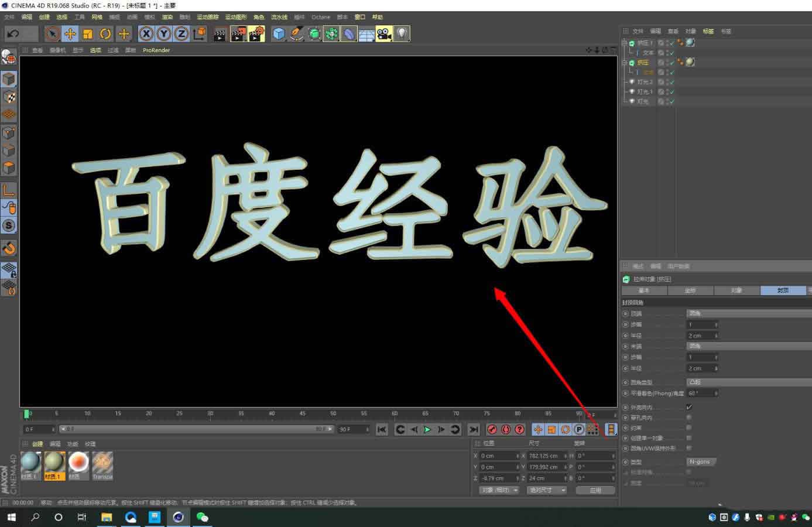812x527 pixels.
Task: Select the 材质.1 material thumbnail
Action: pos(54,466)
